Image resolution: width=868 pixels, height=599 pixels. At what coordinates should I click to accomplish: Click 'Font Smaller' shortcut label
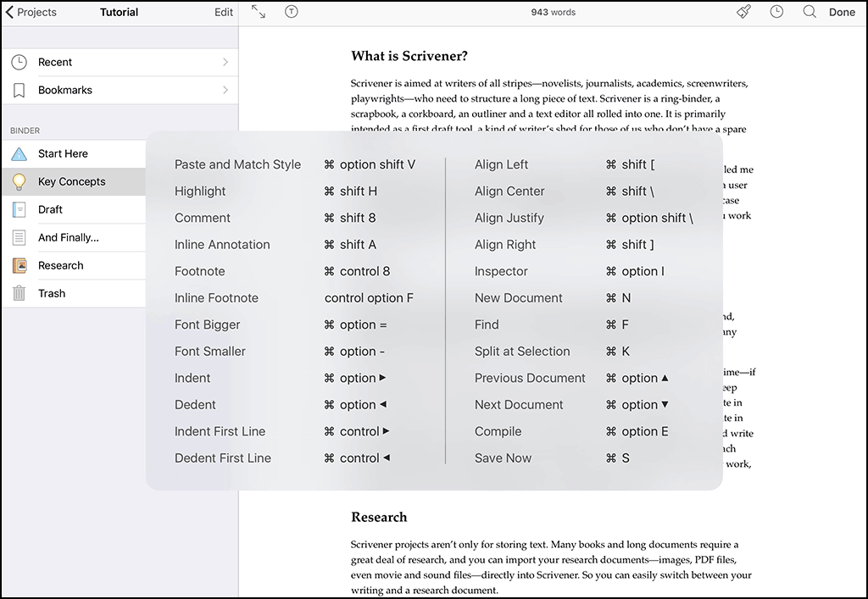210,352
